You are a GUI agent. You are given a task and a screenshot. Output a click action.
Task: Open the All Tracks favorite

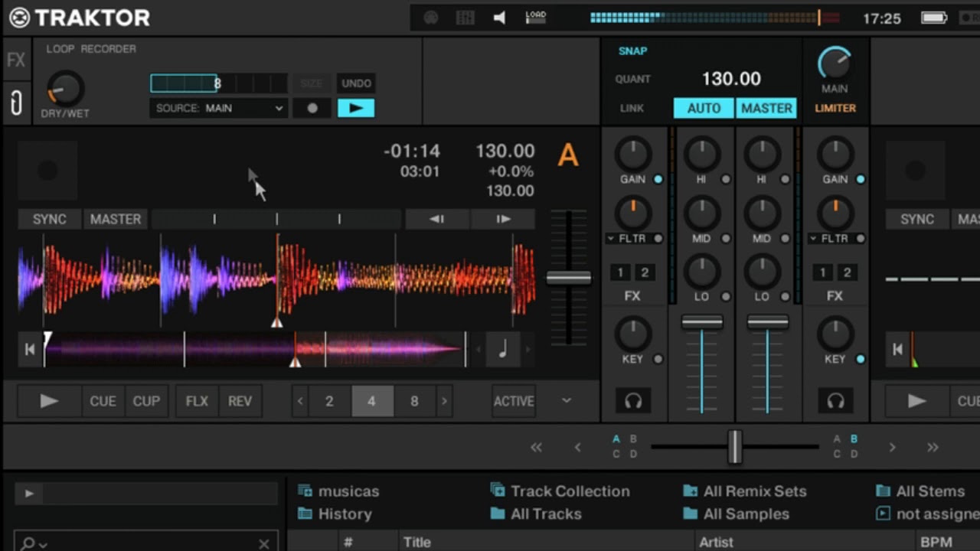[x=536, y=514]
